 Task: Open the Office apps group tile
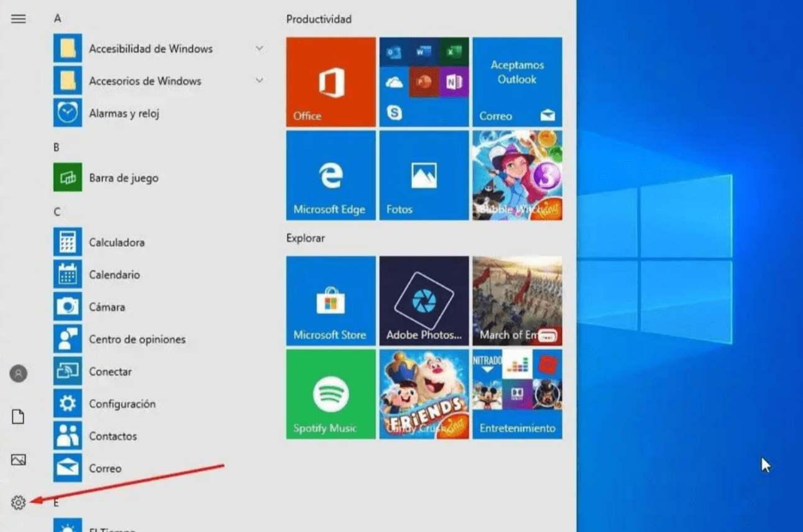424,82
